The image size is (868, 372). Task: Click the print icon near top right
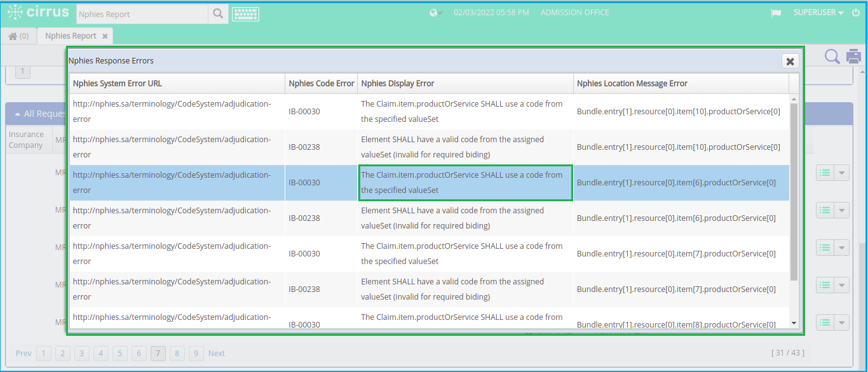(x=853, y=56)
